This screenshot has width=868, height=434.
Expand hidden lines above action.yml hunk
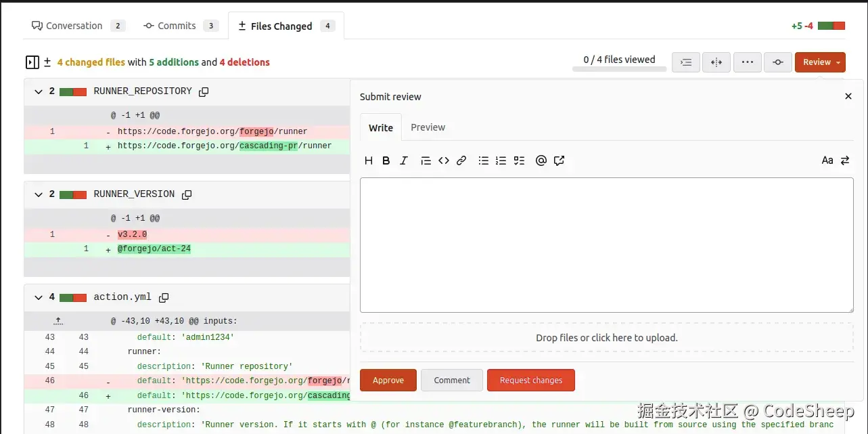(59, 321)
